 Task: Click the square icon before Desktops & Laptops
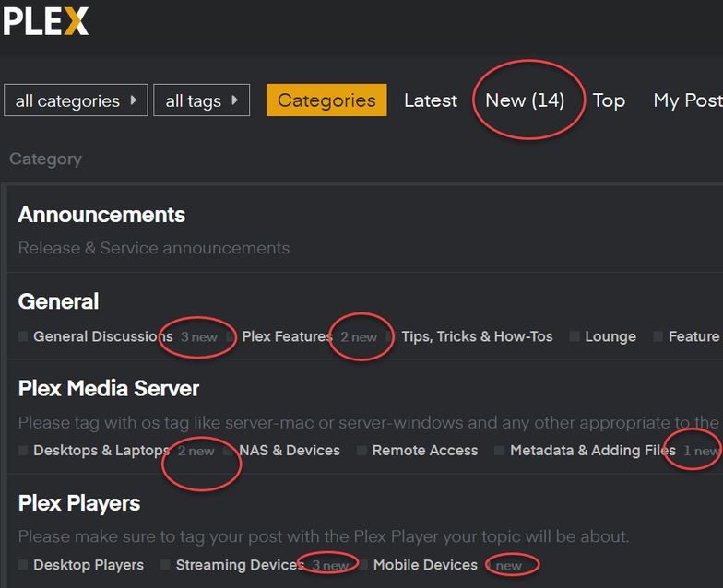click(23, 450)
